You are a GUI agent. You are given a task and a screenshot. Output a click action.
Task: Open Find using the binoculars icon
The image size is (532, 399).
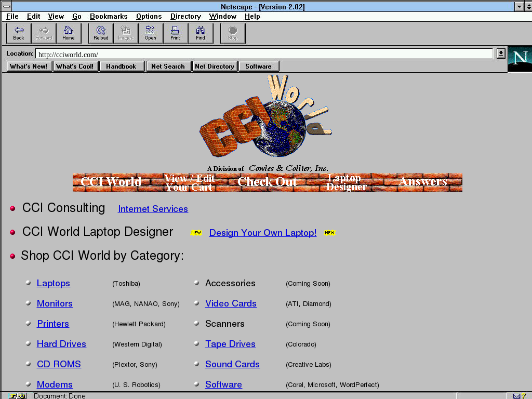point(201,33)
